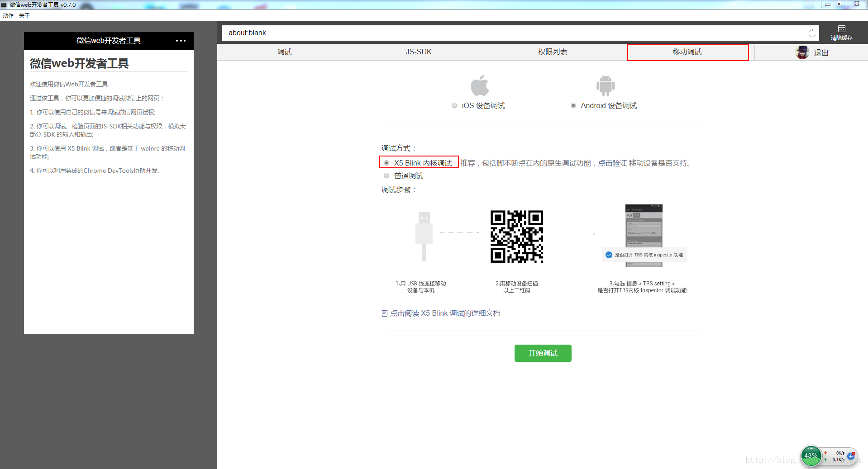
Task: Click the text 欢迎使用微信Web开发者工具
Action: pos(69,84)
